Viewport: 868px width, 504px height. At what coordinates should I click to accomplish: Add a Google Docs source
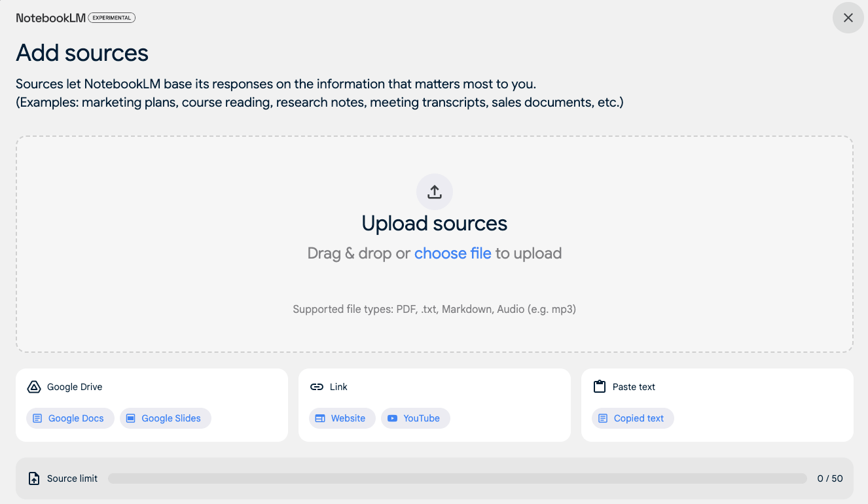click(x=70, y=418)
